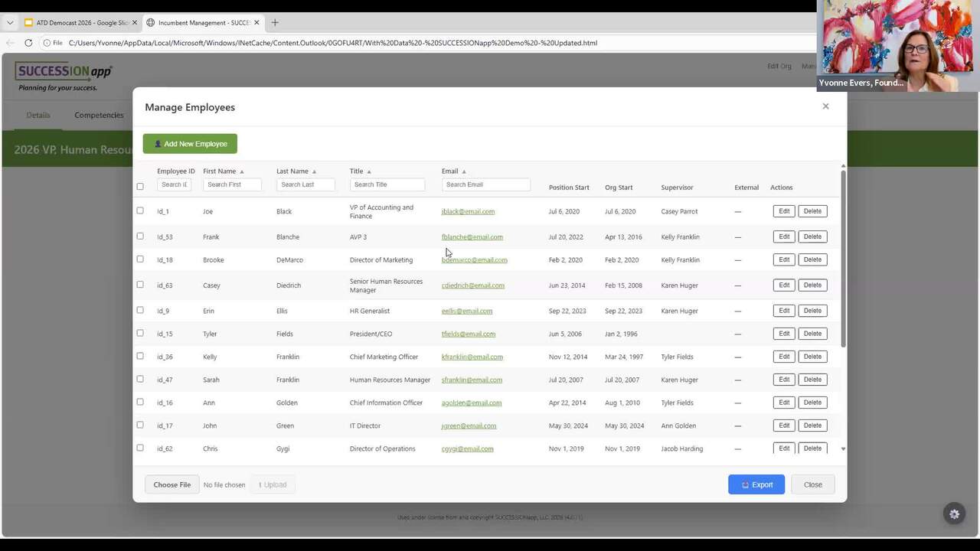Click the Search Title filter field

click(x=387, y=184)
